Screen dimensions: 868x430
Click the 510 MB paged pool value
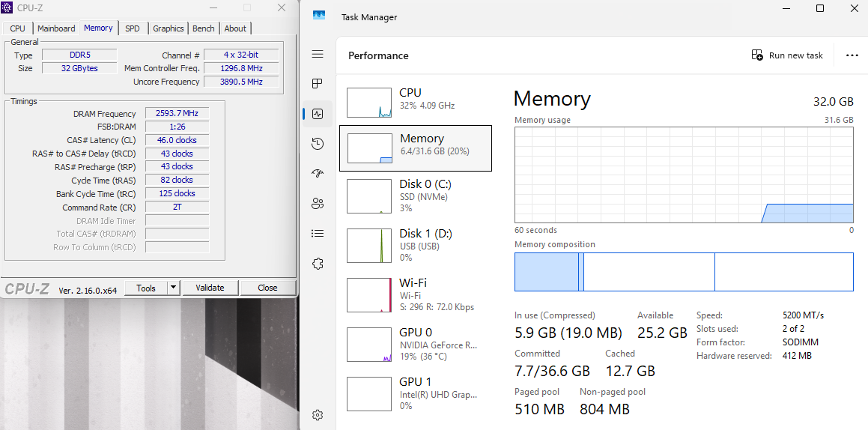(540, 410)
